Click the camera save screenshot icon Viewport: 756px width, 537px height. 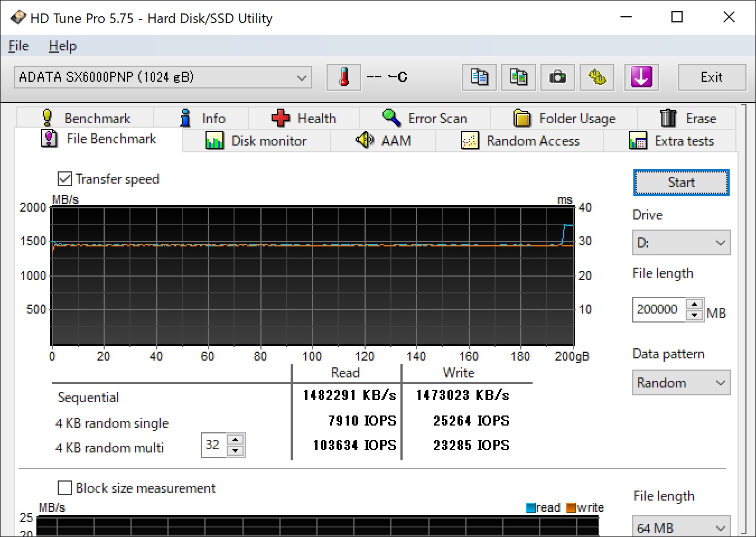coord(557,77)
